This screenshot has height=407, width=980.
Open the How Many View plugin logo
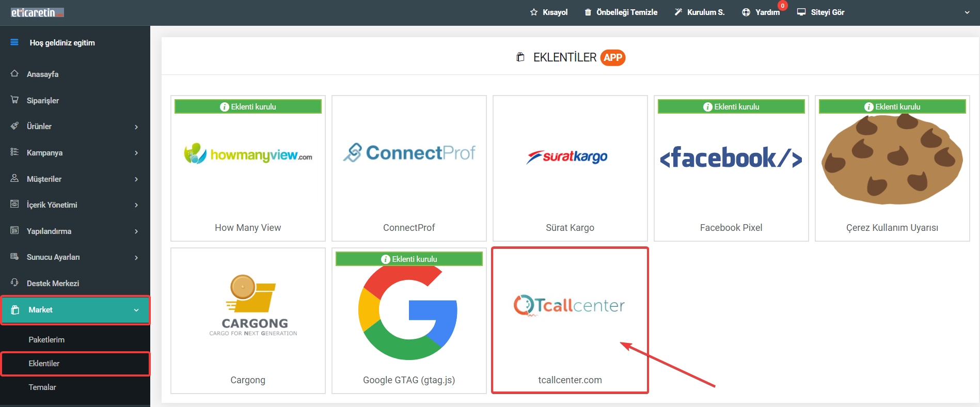point(248,153)
